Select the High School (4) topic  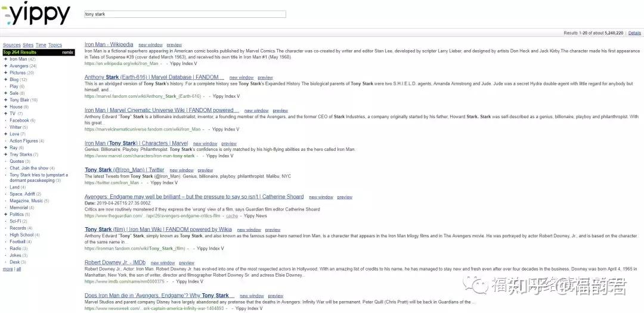[24, 235]
